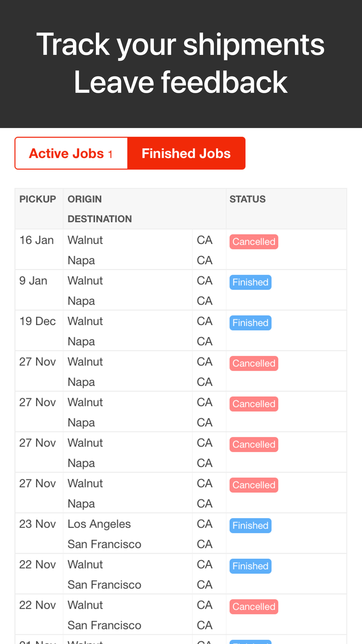The image size is (362, 644).
Task: Select the Finished Jobs tab
Action: coord(186,153)
